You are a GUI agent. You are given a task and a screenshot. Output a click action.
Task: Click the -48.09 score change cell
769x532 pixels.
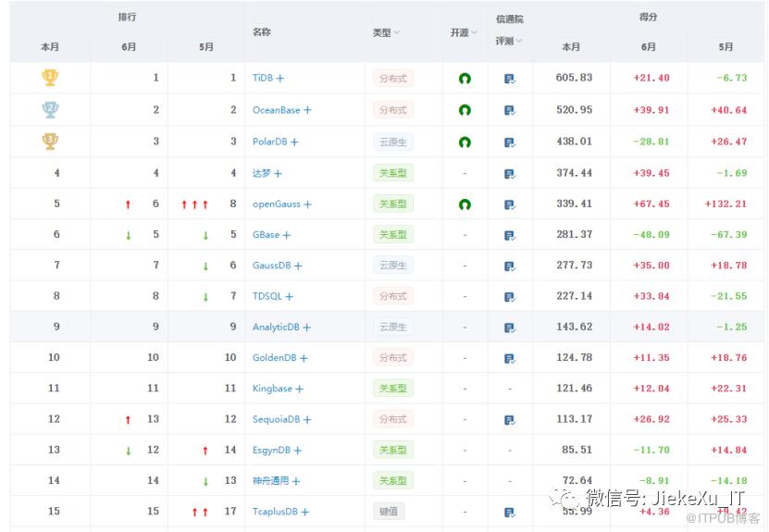click(x=651, y=235)
